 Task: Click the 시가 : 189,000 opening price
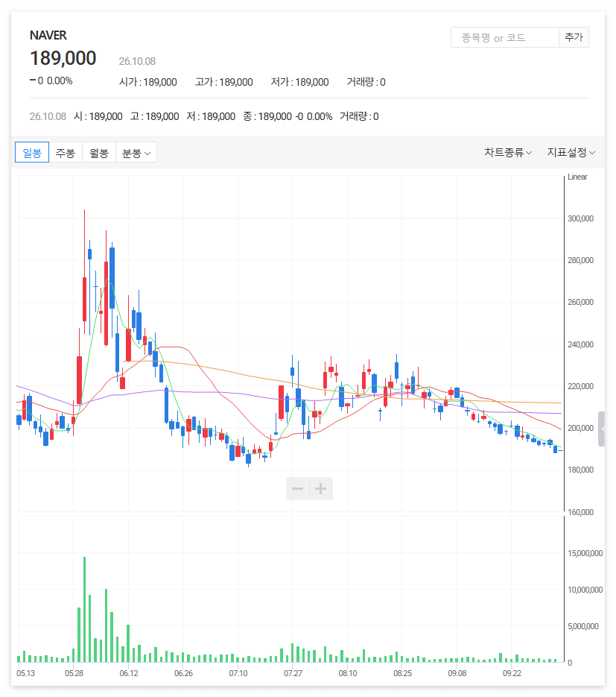click(148, 82)
